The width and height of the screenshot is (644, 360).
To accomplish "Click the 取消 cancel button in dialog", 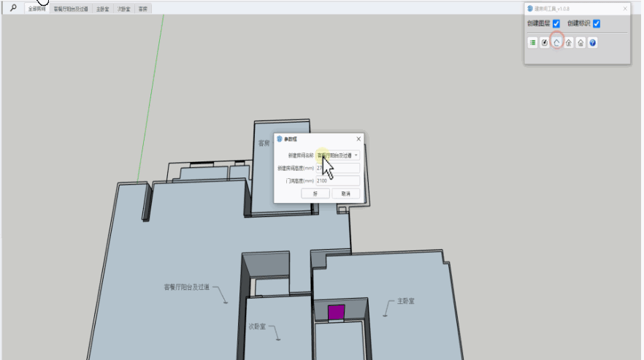I will [345, 194].
